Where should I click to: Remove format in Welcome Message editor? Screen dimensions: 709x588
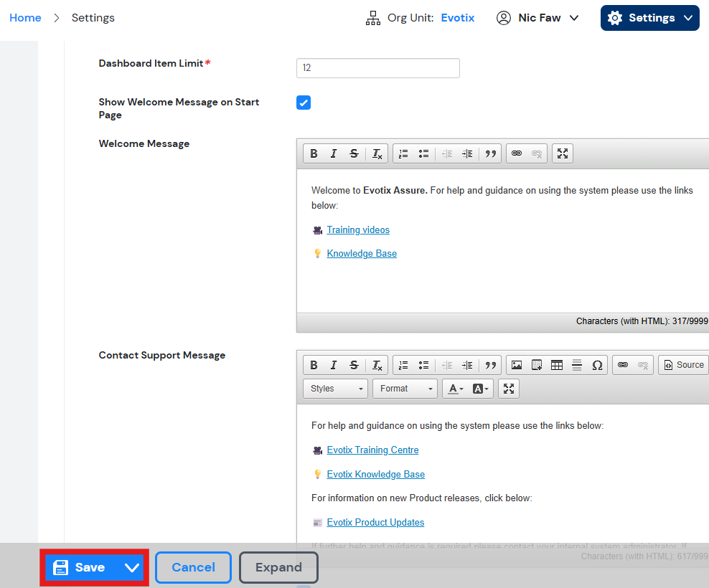[x=377, y=153]
